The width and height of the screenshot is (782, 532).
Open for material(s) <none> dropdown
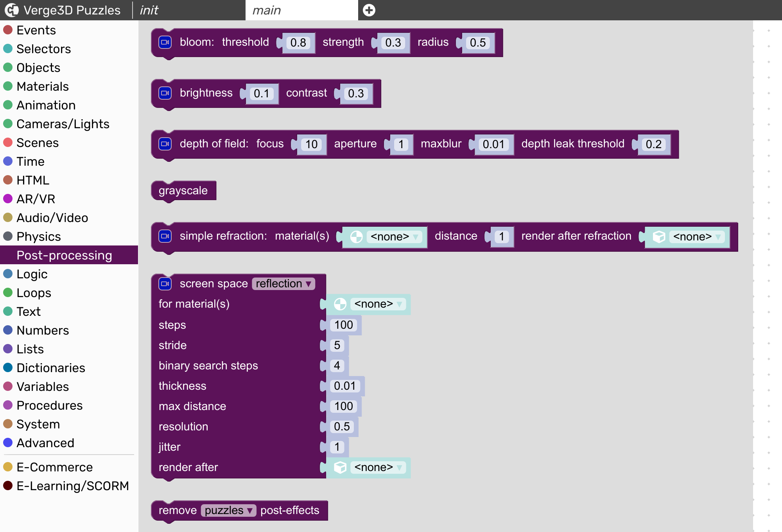pos(378,304)
